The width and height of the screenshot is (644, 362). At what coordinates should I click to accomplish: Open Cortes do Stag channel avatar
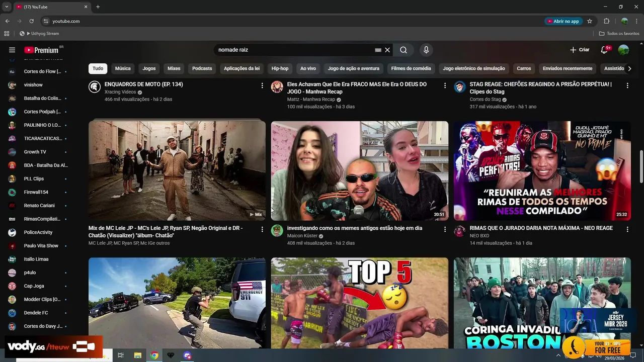459,86
